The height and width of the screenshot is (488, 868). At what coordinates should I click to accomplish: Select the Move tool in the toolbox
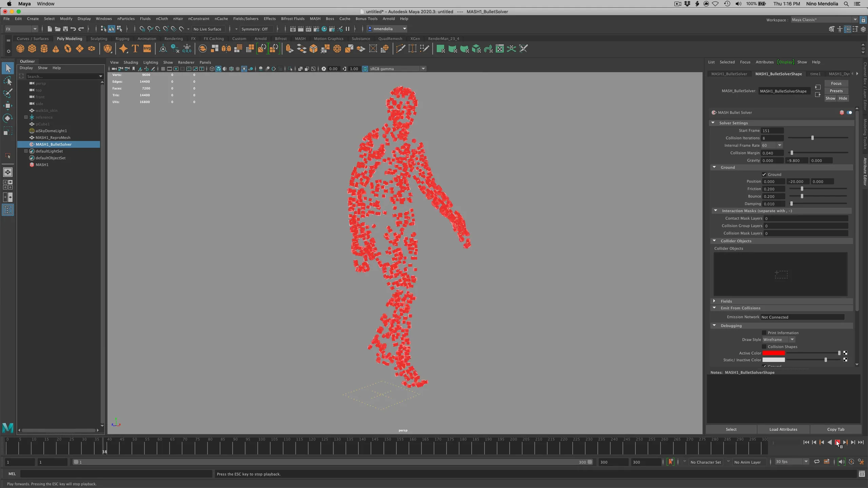click(8, 106)
